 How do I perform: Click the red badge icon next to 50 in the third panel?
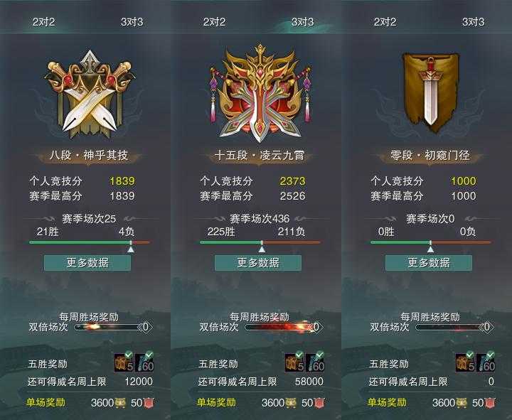click(489, 403)
